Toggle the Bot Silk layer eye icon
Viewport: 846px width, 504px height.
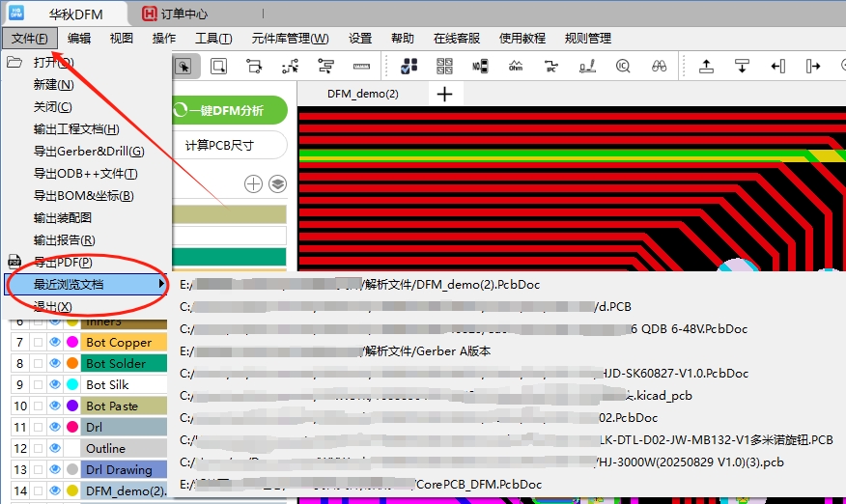click(55, 384)
